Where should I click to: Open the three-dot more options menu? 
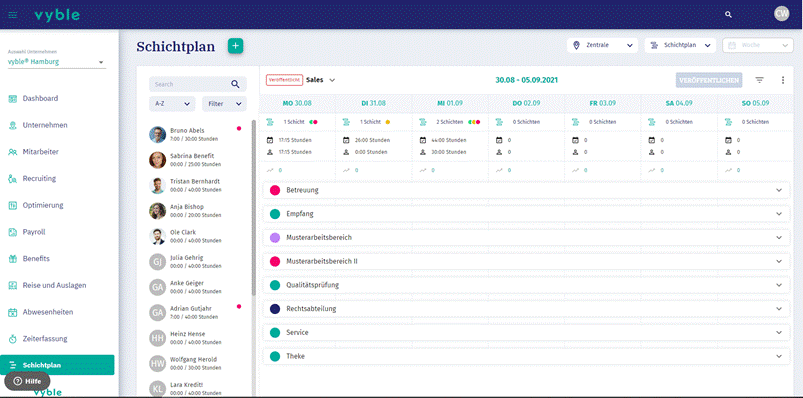tap(783, 80)
